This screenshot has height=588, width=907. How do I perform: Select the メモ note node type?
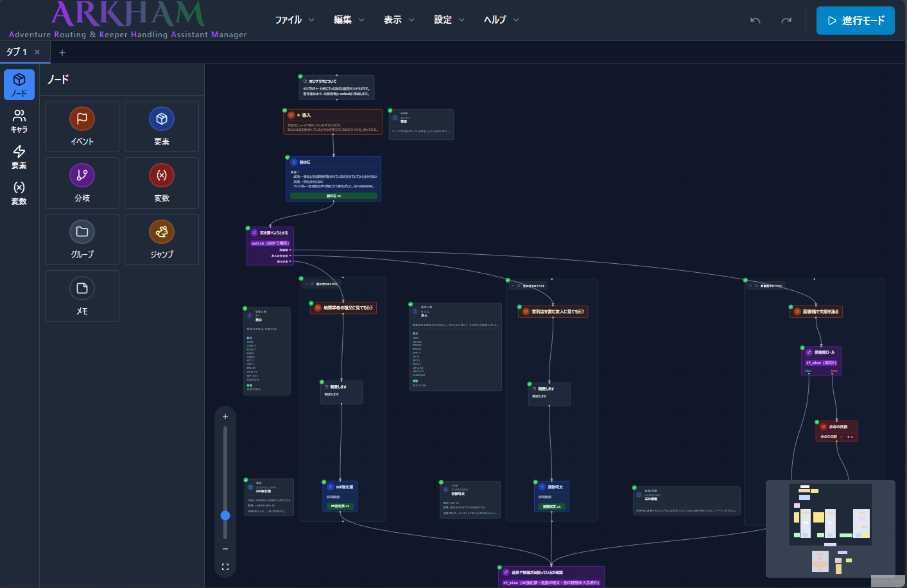[x=82, y=296]
